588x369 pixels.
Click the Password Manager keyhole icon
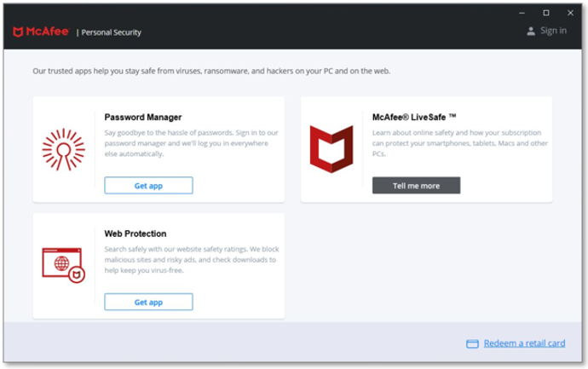(63, 150)
